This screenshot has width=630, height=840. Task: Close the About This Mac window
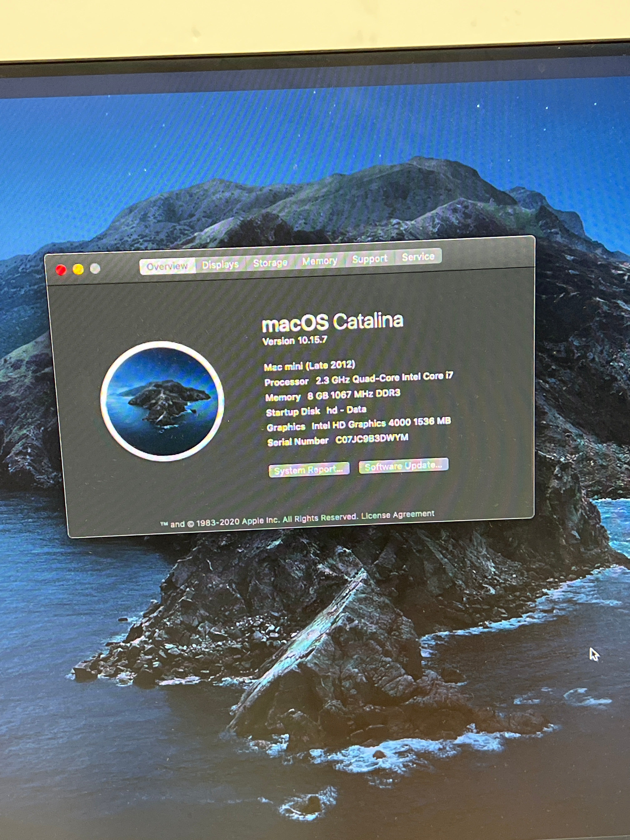click(x=61, y=270)
